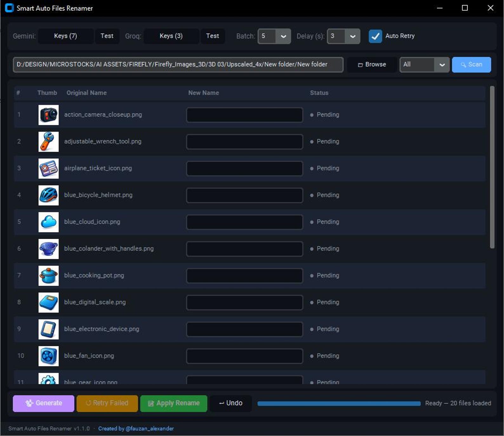
Task: Select filename blue_colander_with_handles.png
Action: (x=109, y=249)
